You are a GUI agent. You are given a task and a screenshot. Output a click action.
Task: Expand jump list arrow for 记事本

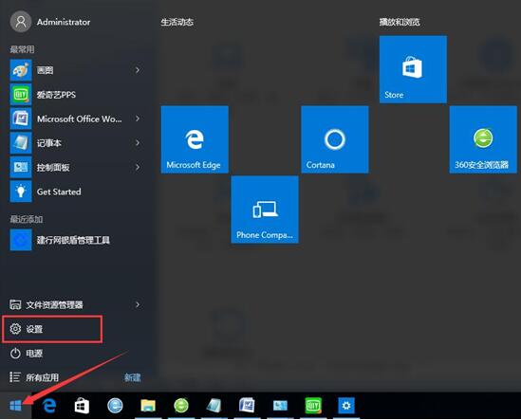pos(138,143)
